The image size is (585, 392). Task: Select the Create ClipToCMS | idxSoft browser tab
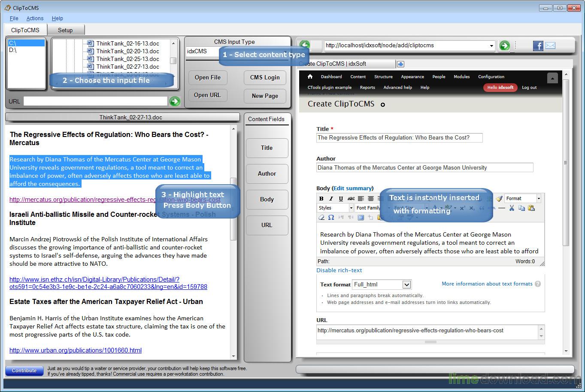tap(347, 64)
